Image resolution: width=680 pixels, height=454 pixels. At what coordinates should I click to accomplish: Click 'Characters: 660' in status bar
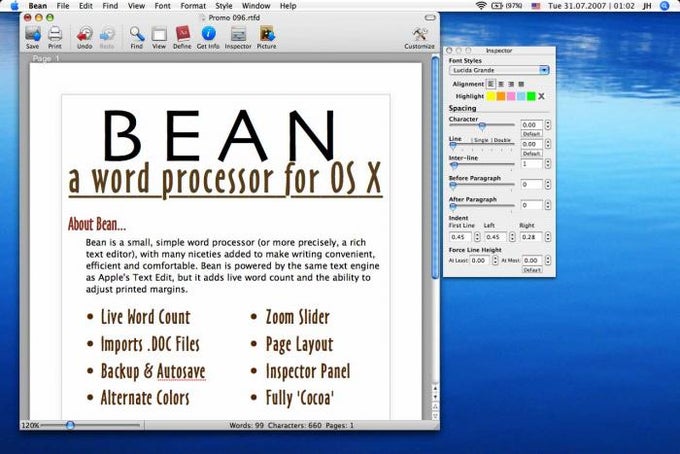(x=294, y=425)
